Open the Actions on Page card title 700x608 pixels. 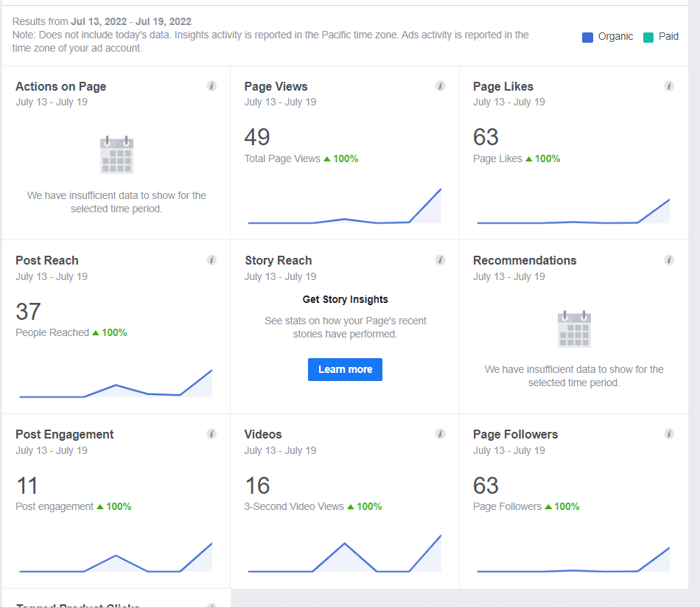(x=60, y=87)
